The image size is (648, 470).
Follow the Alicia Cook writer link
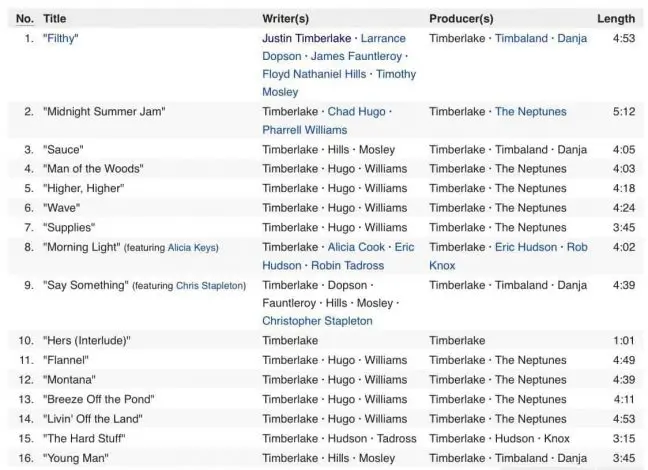click(356, 247)
